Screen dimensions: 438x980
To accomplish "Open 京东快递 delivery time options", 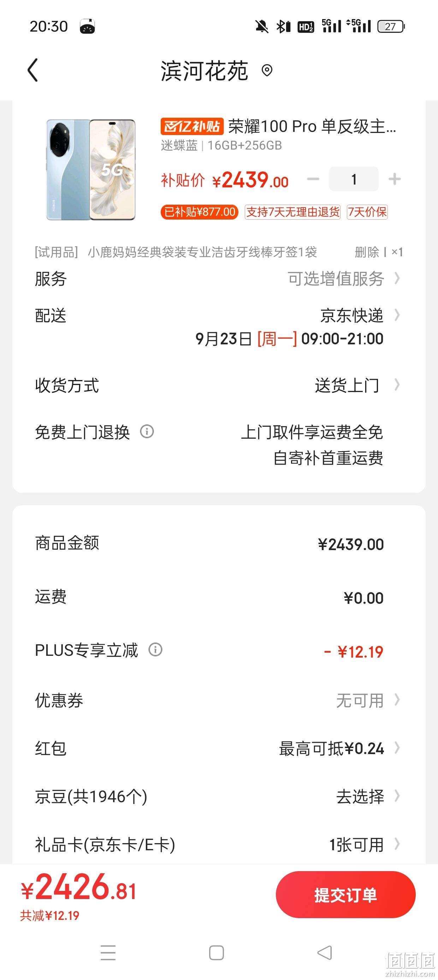I will click(218, 327).
